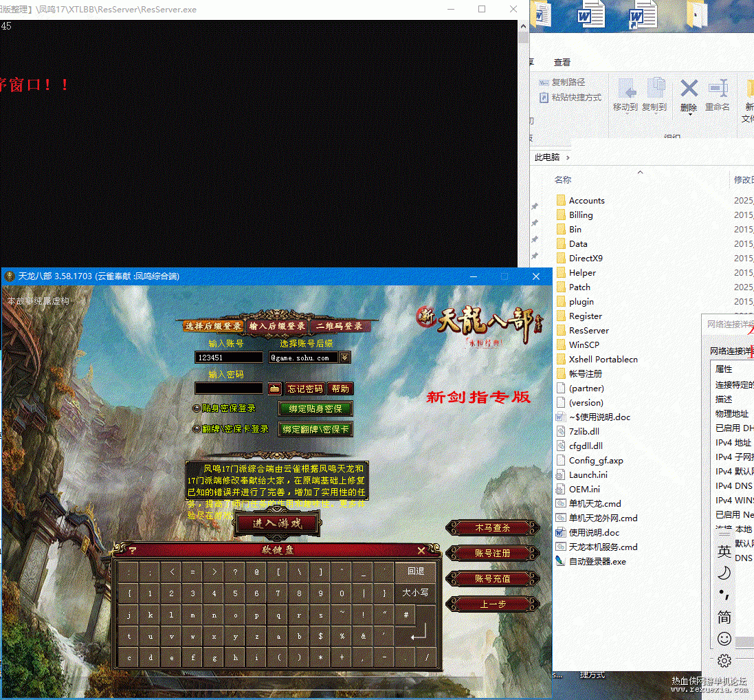The height and width of the screenshot is (700, 754).
Task: Click the 进入游戏 button
Action: click(278, 523)
